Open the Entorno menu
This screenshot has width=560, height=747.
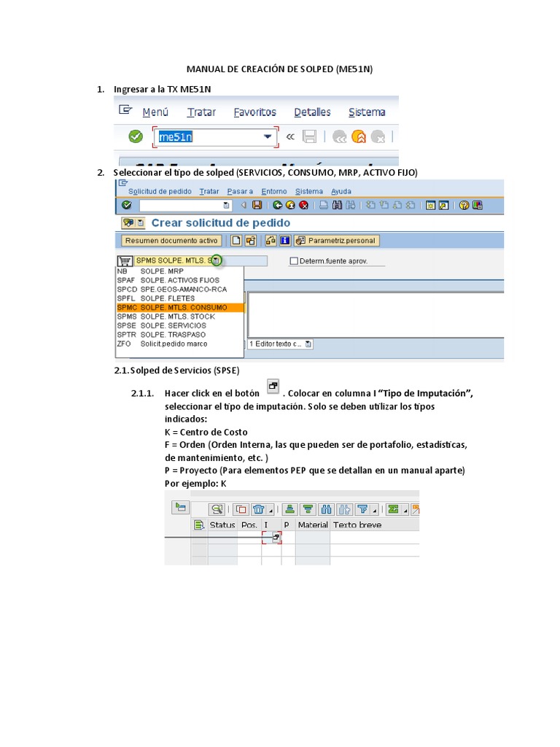coord(274,192)
